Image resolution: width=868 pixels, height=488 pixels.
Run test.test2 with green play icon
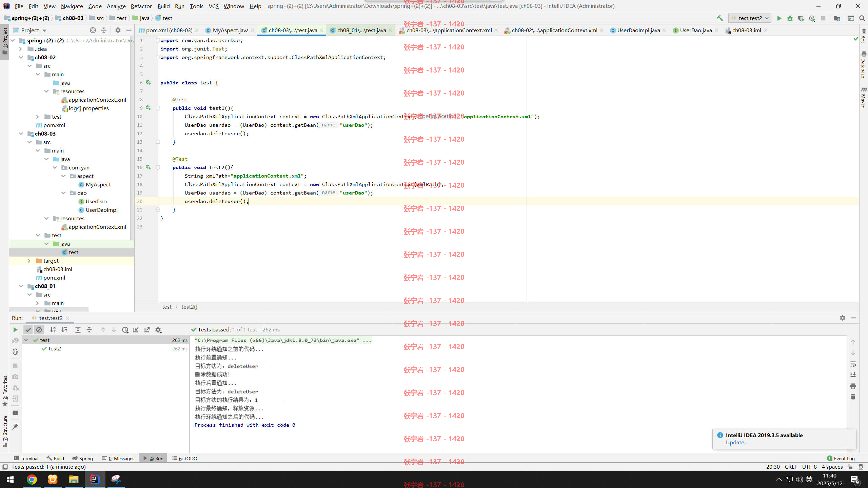click(x=779, y=18)
